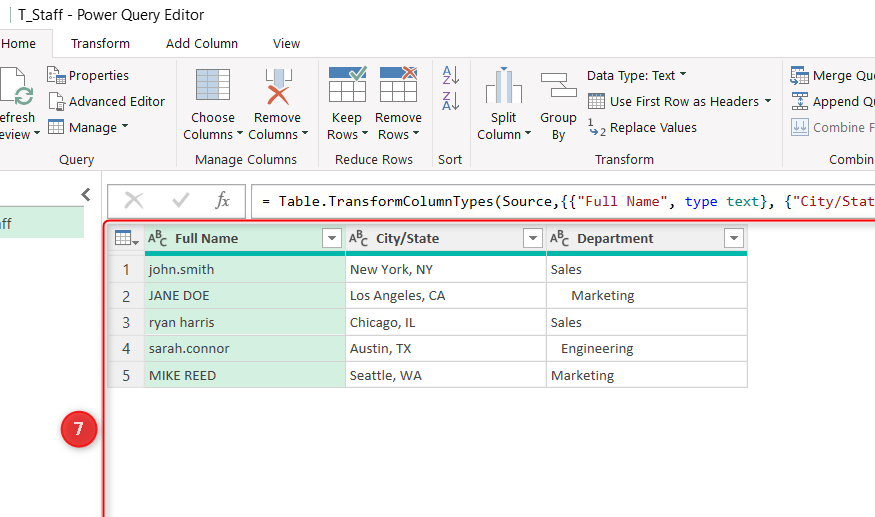This screenshot has height=517, width=875.
Task: Click the ryan harris cell
Action: tap(244, 323)
